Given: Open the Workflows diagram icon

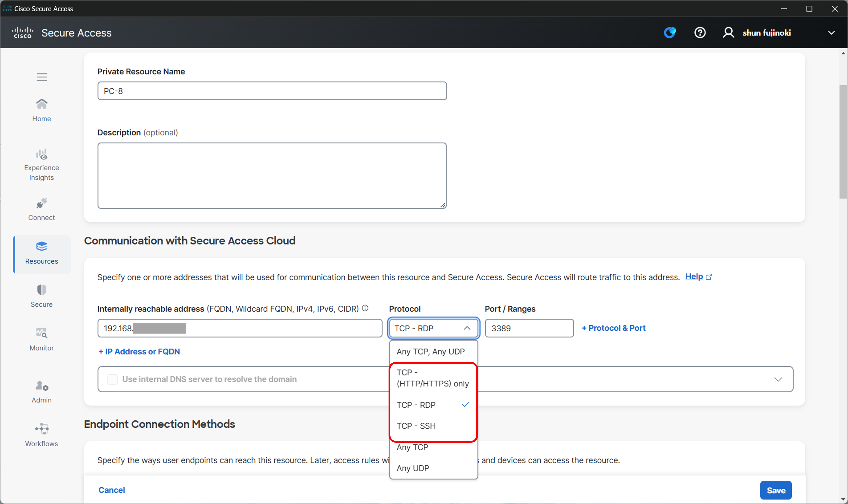Looking at the screenshot, I should [42, 429].
